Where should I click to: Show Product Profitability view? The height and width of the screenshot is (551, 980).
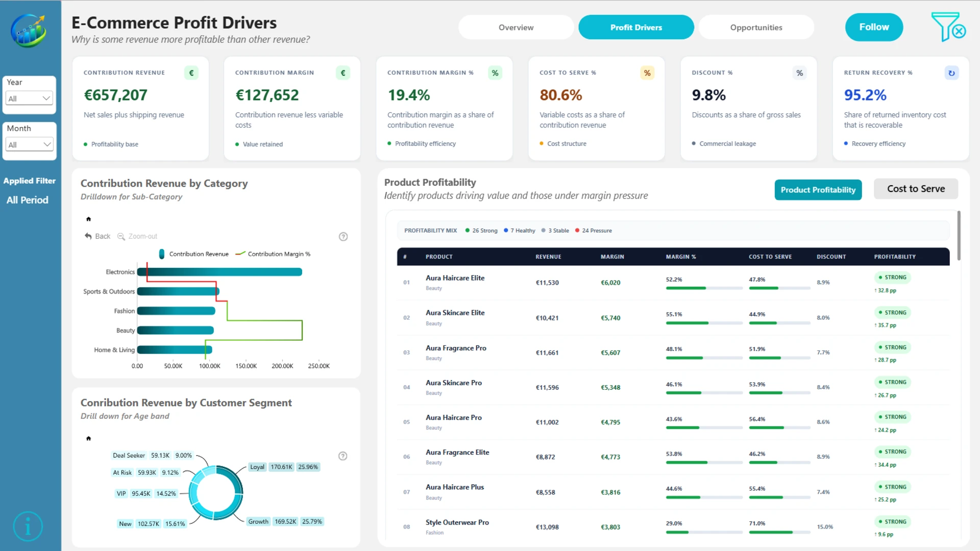click(x=818, y=190)
